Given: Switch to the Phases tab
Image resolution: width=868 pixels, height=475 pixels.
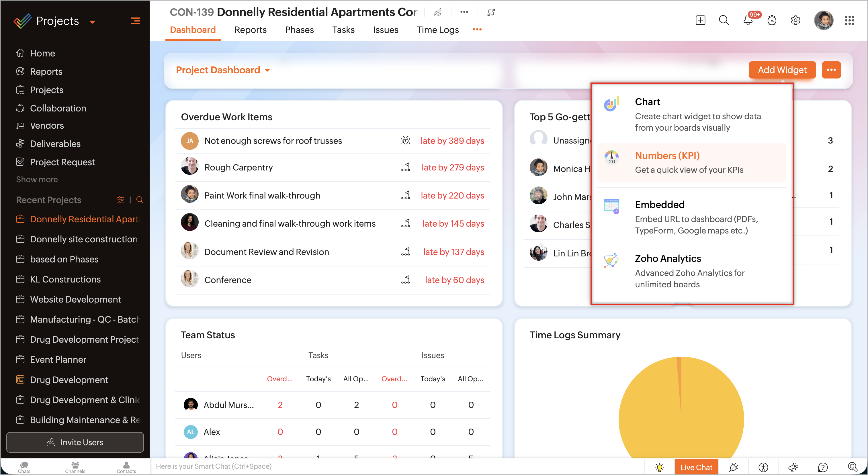Looking at the screenshot, I should tap(299, 30).
